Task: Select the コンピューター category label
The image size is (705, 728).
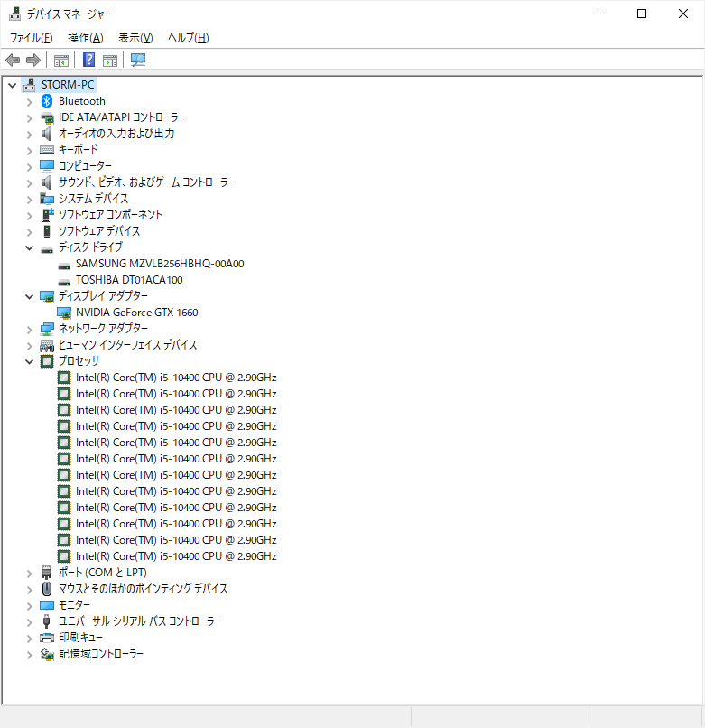Action: (85, 166)
